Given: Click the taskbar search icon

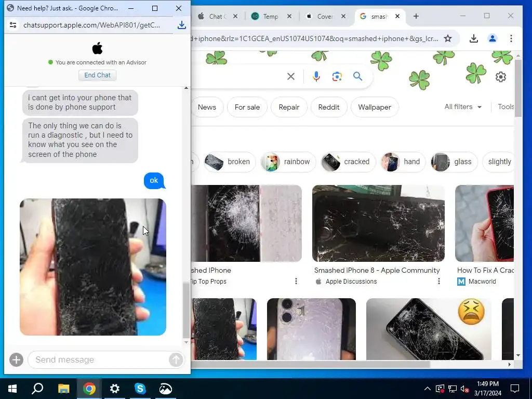Looking at the screenshot, I should tap(37, 389).
